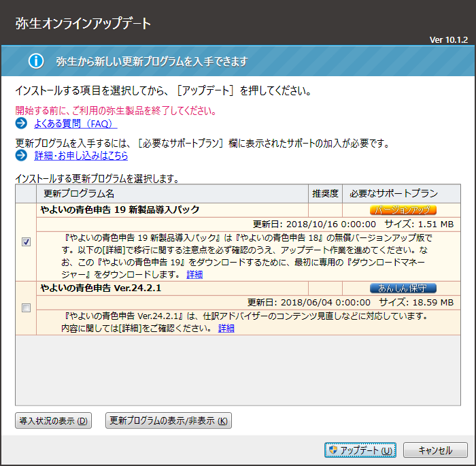The width and height of the screenshot is (476, 466).
Task: Select the row title やよいの青色申告 Ver.24.2.1
Action: (x=101, y=288)
